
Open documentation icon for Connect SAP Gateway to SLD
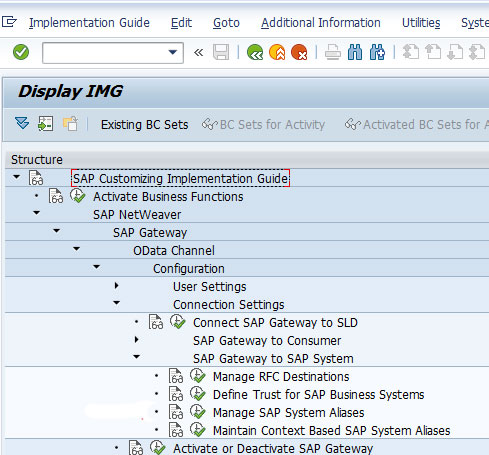(156, 322)
